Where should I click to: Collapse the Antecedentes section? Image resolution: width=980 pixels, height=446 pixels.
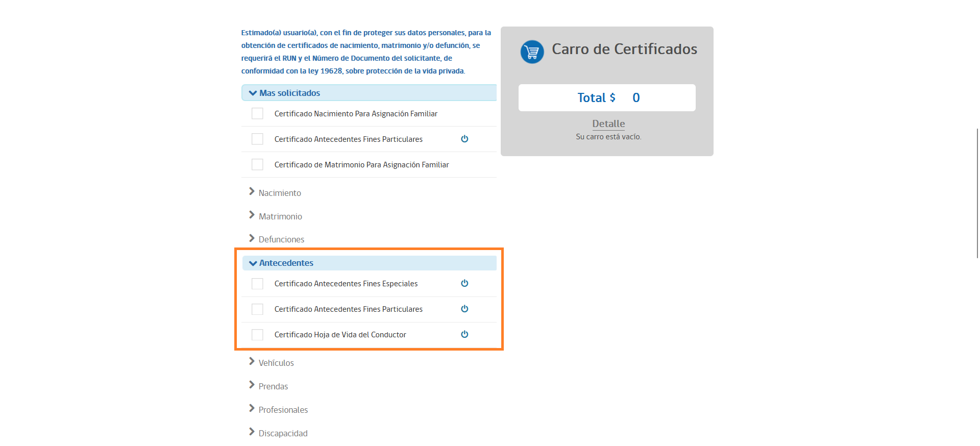tap(286, 263)
